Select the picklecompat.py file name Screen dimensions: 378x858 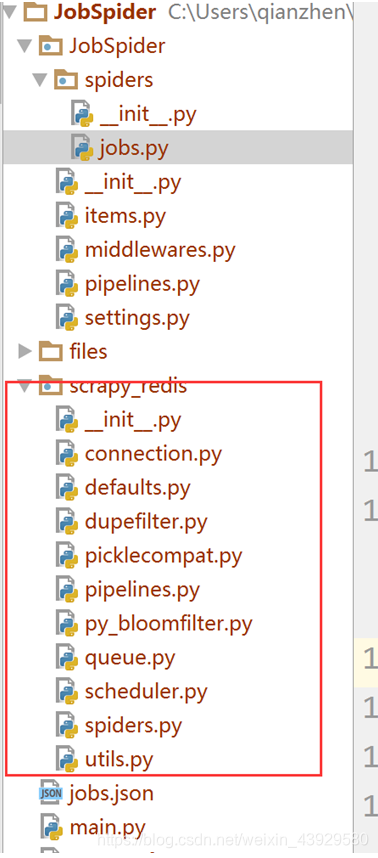tap(164, 555)
